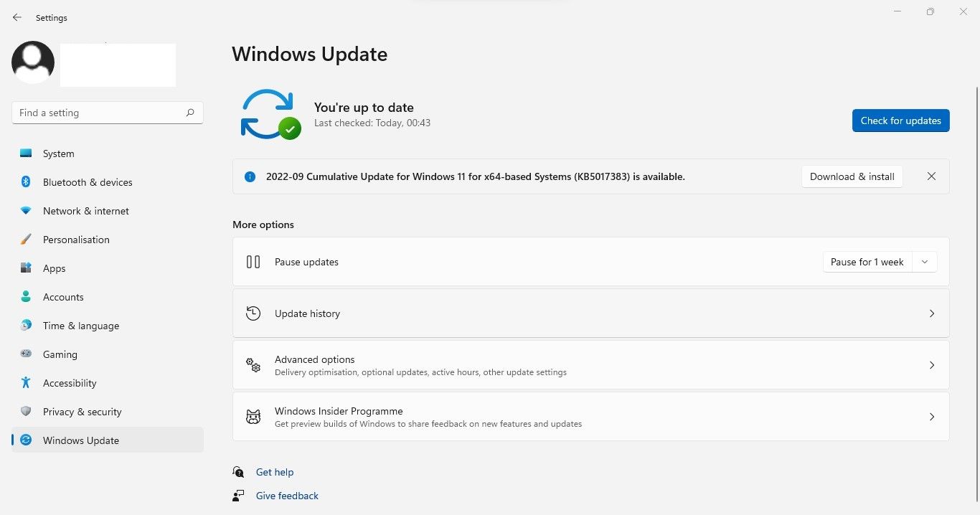Select Time & language category
The width and height of the screenshot is (980, 515).
click(x=108, y=326)
